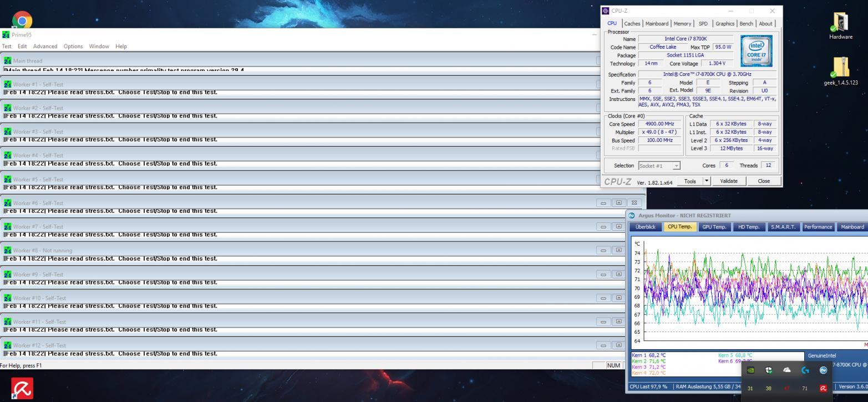Click the NVIDIA tray icon
The image size is (868, 402).
pos(750,370)
